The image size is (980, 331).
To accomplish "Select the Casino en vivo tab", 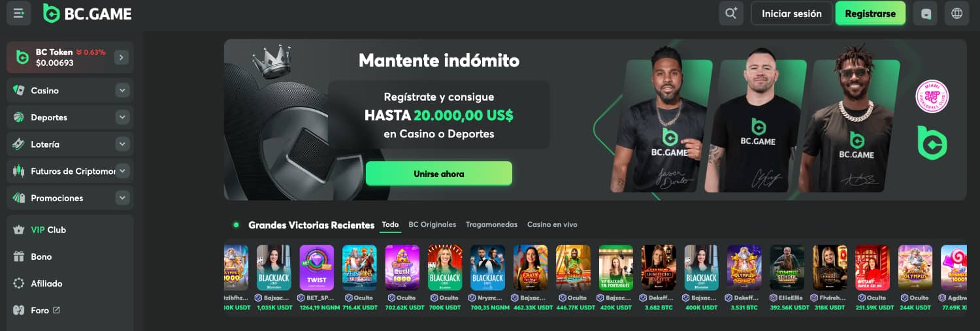I will point(552,225).
